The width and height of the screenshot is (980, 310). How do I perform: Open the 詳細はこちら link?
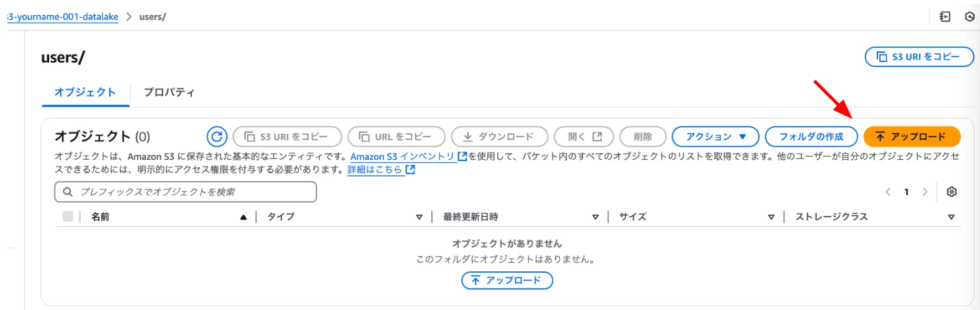(375, 170)
